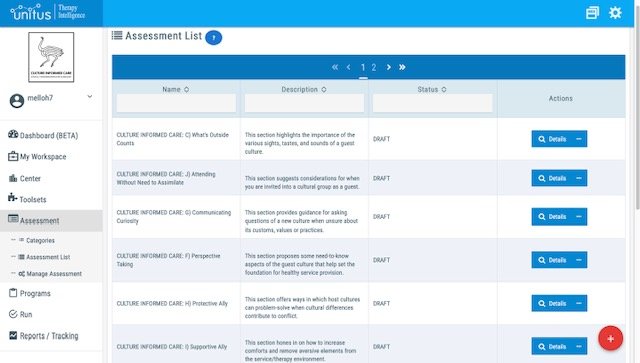The height and width of the screenshot is (363, 640).
Task: Filter by Status input field
Action: (432, 103)
